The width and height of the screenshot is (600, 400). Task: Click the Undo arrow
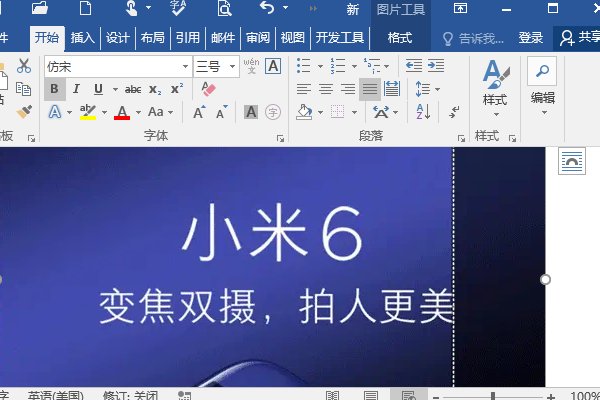click(267, 8)
